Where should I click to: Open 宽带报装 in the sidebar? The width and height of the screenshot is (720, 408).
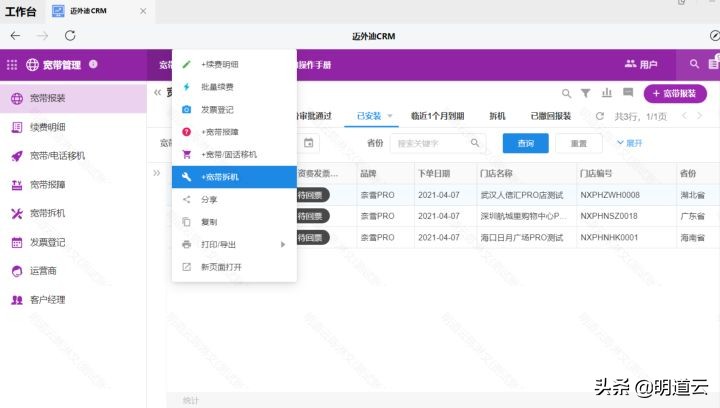pyautogui.click(x=73, y=98)
